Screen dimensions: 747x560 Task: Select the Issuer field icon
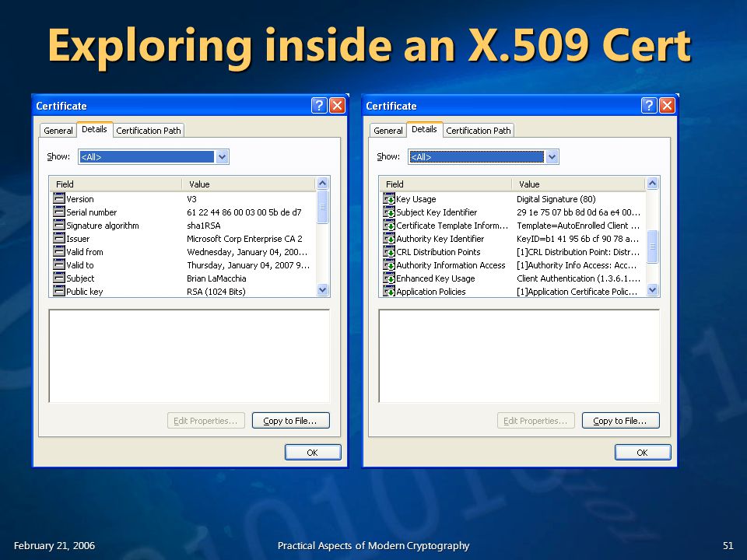(59, 238)
